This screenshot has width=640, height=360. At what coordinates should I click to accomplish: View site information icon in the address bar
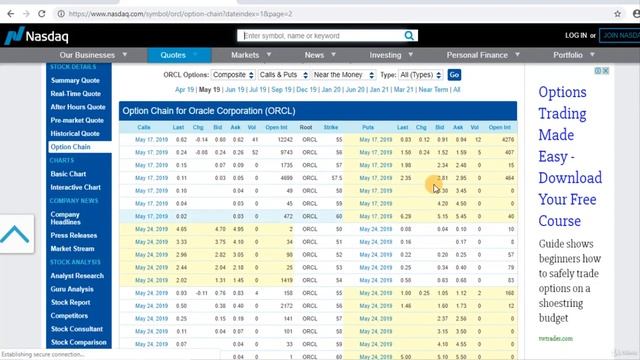click(61, 14)
